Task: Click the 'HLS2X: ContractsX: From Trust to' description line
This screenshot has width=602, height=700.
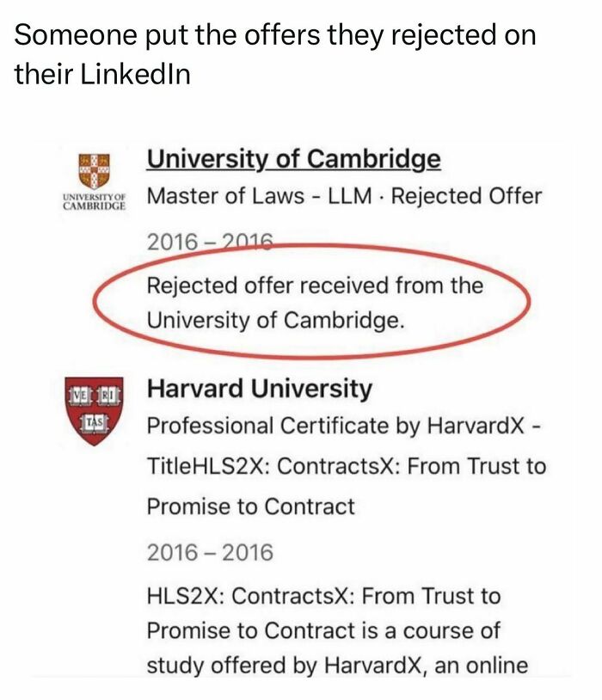Action: pyautogui.click(x=323, y=596)
